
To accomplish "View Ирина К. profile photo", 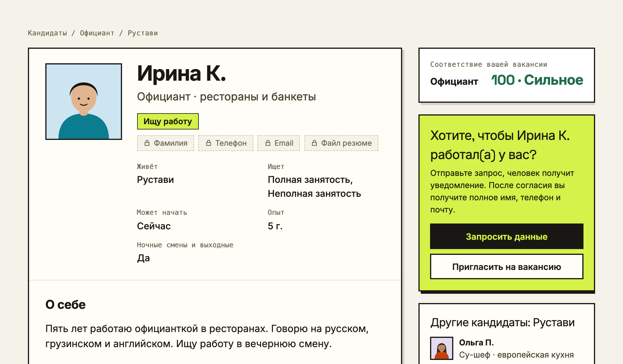I will pos(84,102).
